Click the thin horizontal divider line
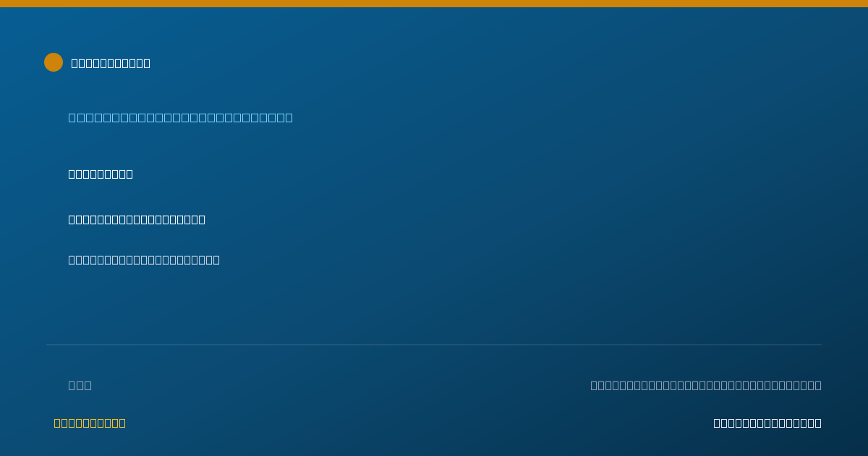 coord(434,345)
